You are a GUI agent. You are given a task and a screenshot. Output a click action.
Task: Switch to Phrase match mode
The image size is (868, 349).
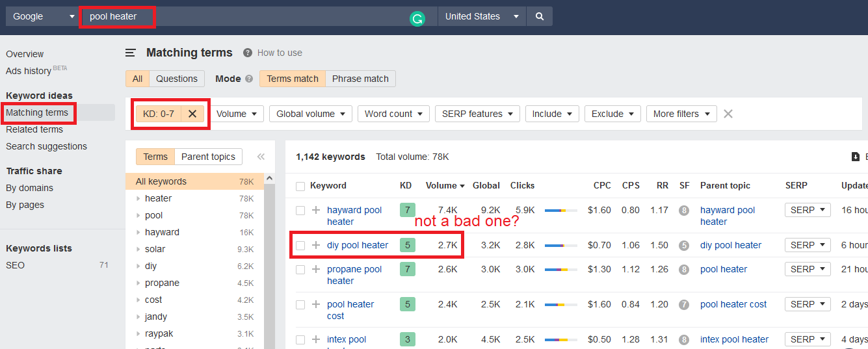(360, 79)
